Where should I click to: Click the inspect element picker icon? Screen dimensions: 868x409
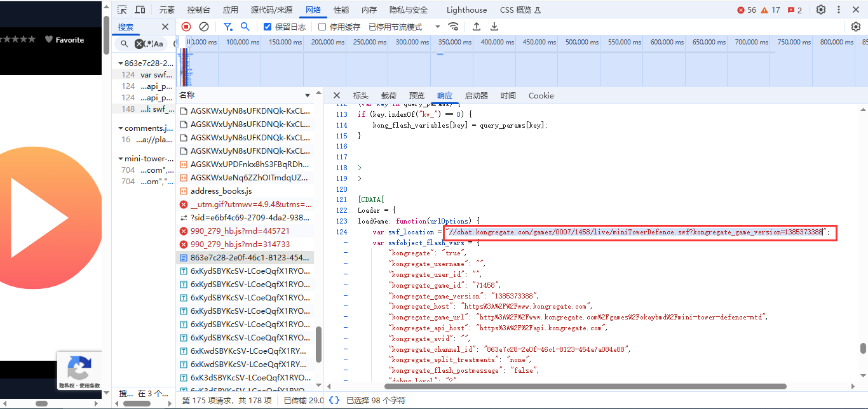(123, 10)
